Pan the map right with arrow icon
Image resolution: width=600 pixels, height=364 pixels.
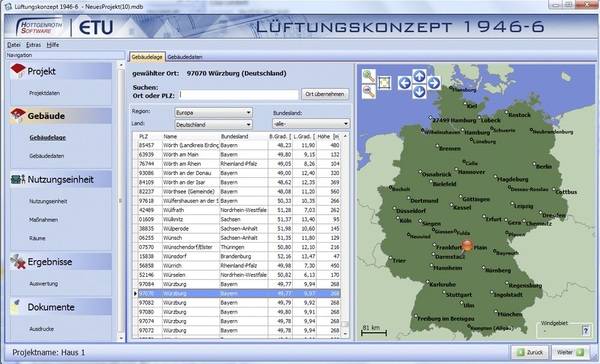tap(434, 83)
